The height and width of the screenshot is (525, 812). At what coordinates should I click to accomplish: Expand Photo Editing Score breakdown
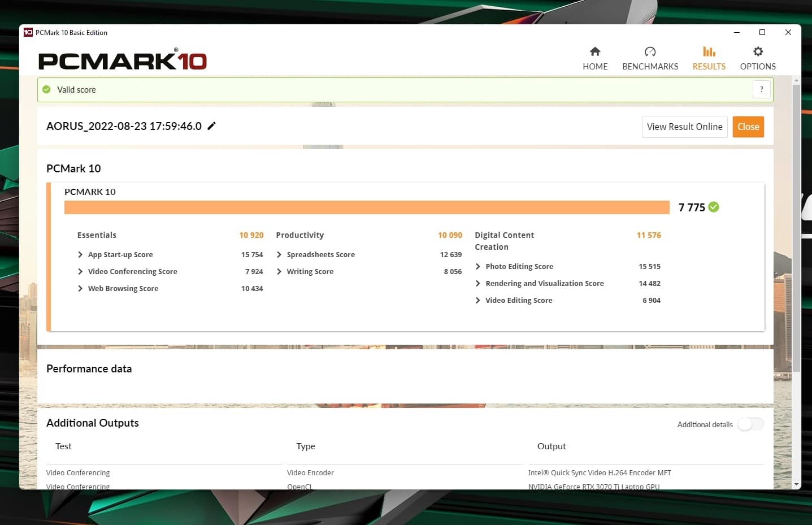478,267
